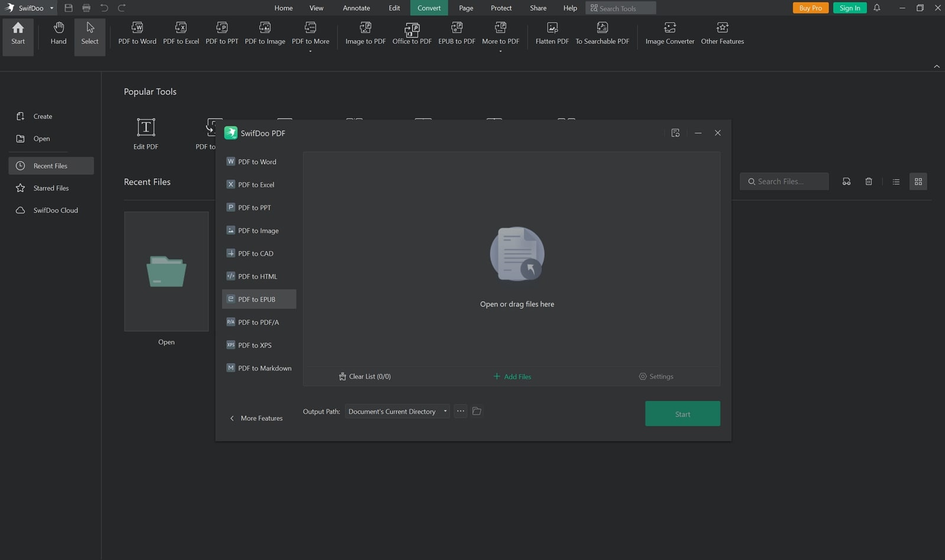This screenshot has height=560, width=945.
Task: Click the redo arrow in title bar
Action: tap(122, 8)
